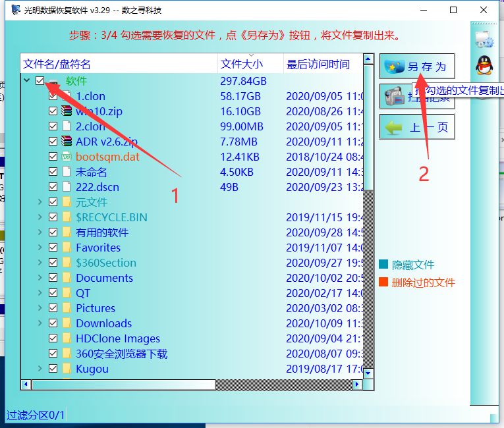
Task: Click the folder icon of Kugou
Action: click(67, 368)
